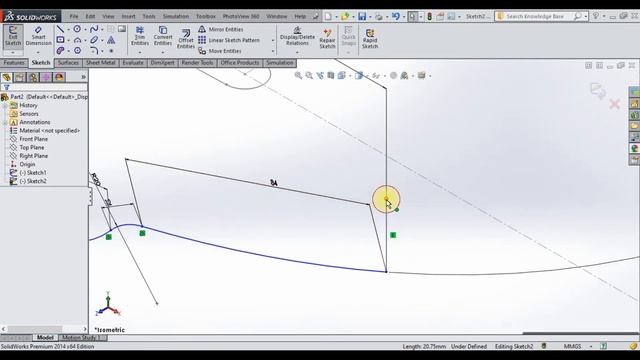
Task: Select the Ellipse sketch tool
Action: 94,40
